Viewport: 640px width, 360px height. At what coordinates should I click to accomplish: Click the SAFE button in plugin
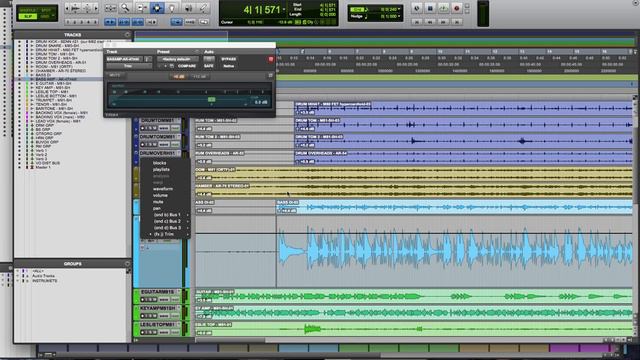click(209, 66)
